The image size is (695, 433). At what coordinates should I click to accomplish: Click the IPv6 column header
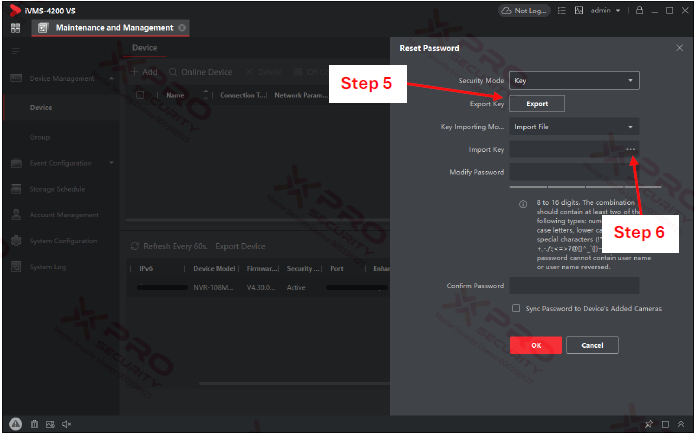pyautogui.click(x=146, y=269)
